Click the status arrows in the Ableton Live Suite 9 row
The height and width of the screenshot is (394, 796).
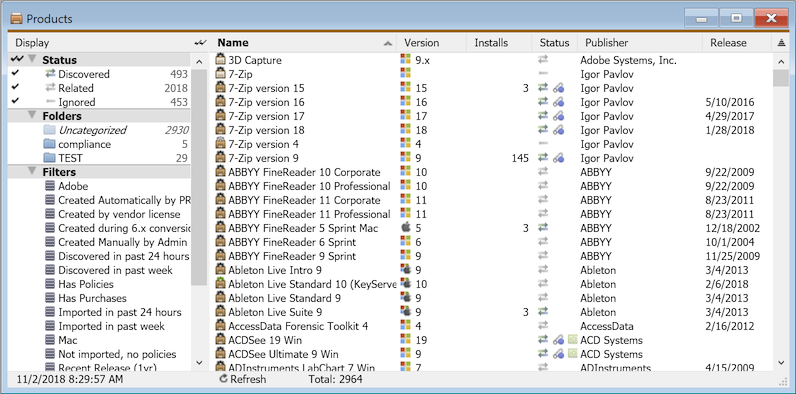point(543,312)
